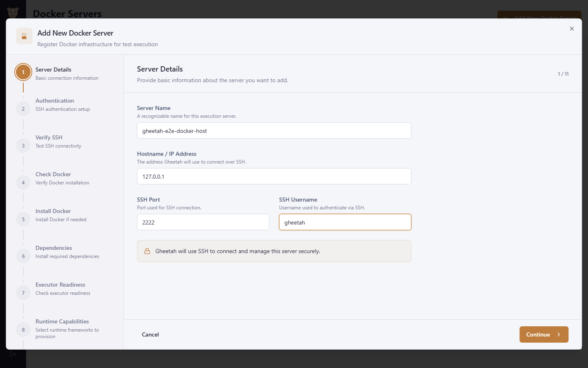Close the Add New Docker Server dialog

click(572, 29)
